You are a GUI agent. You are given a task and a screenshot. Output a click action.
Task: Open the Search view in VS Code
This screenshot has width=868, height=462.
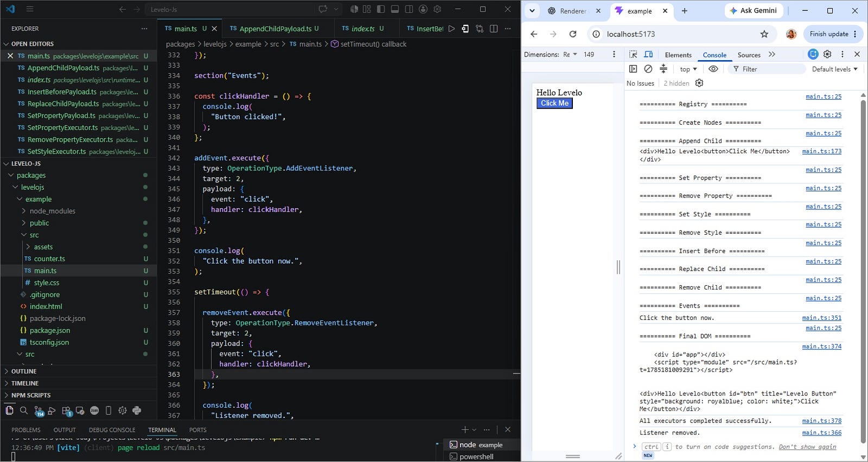tap(24, 410)
